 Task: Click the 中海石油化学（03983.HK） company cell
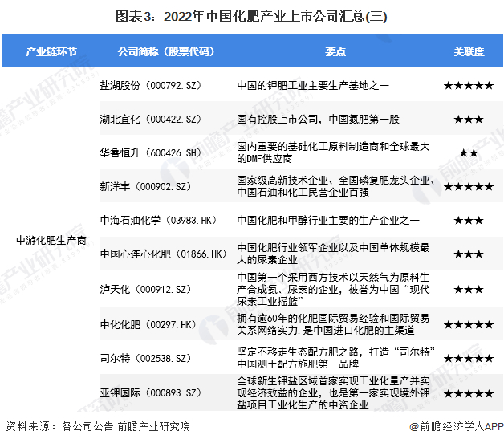coord(158,220)
